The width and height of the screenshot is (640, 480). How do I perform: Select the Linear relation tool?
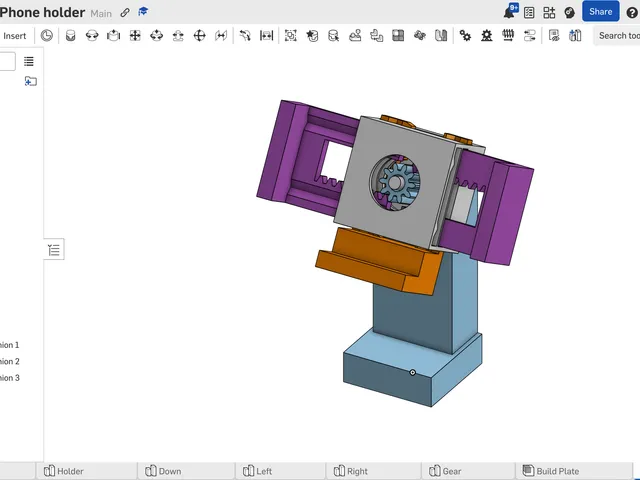pos(529,36)
